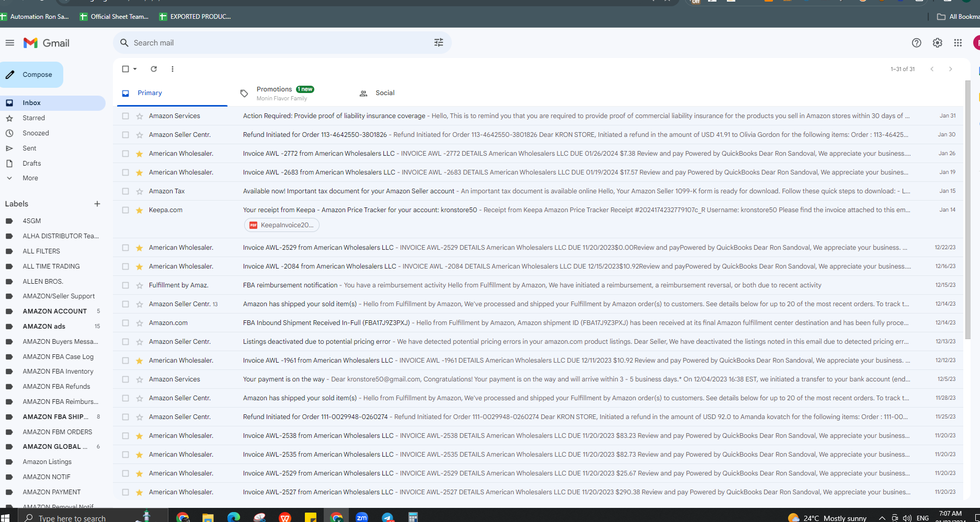The width and height of the screenshot is (980, 522).
Task: Switch to the Promotions tab
Action: tap(285, 94)
